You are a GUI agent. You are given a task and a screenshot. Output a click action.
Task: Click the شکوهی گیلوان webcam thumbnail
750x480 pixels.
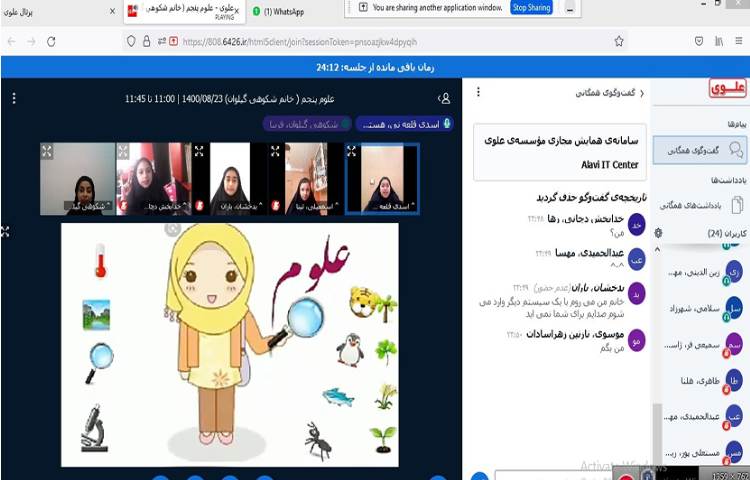tap(77, 179)
